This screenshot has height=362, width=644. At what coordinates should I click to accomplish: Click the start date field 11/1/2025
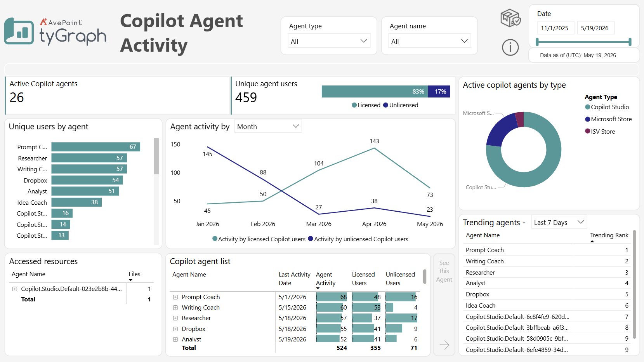point(555,28)
